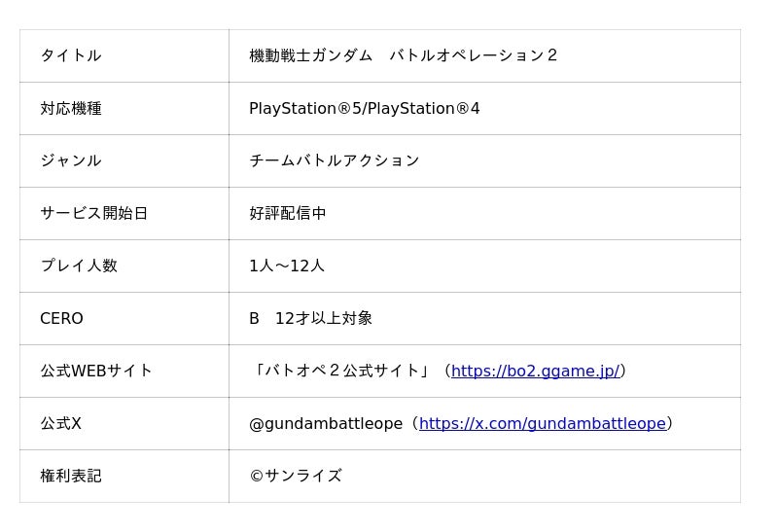Click the 公式X label cell
The image size is (778, 532).
(x=60, y=423)
